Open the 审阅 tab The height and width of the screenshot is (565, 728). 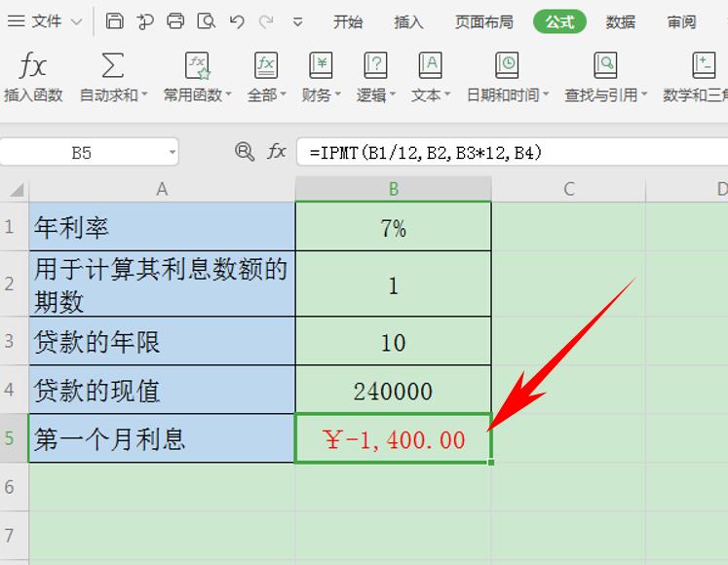681,21
